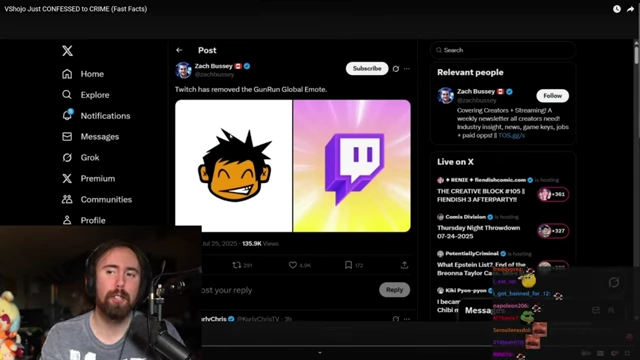Image resolution: width=640 pixels, height=360 pixels.
Task: Click the Communities people icon
Action: (67, 199)
